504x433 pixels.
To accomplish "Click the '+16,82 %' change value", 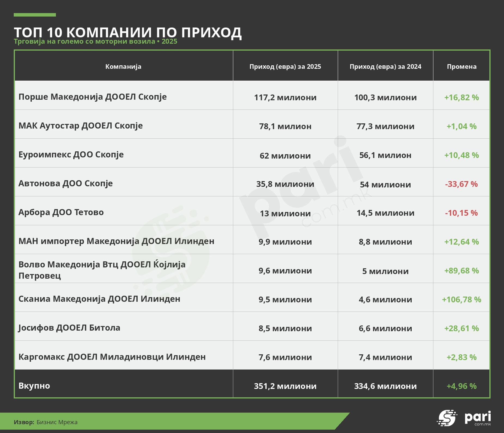I will coord(462,97).
